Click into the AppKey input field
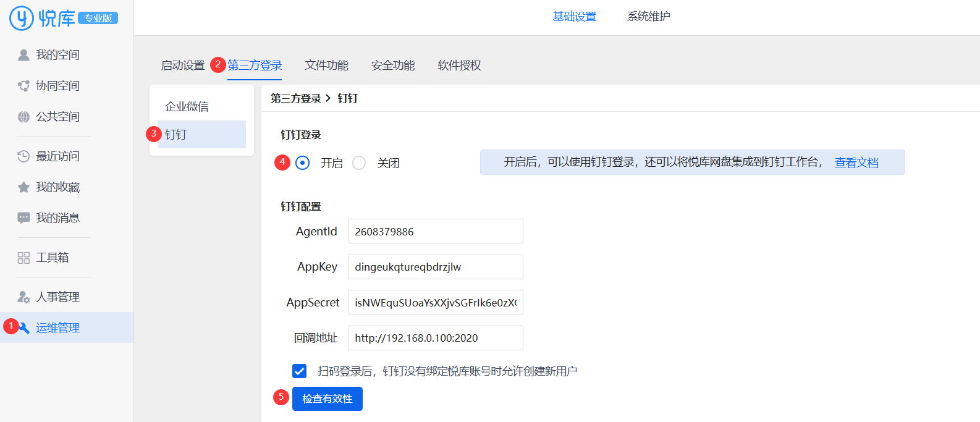This screenshot has width=980, height=422. 436,267
